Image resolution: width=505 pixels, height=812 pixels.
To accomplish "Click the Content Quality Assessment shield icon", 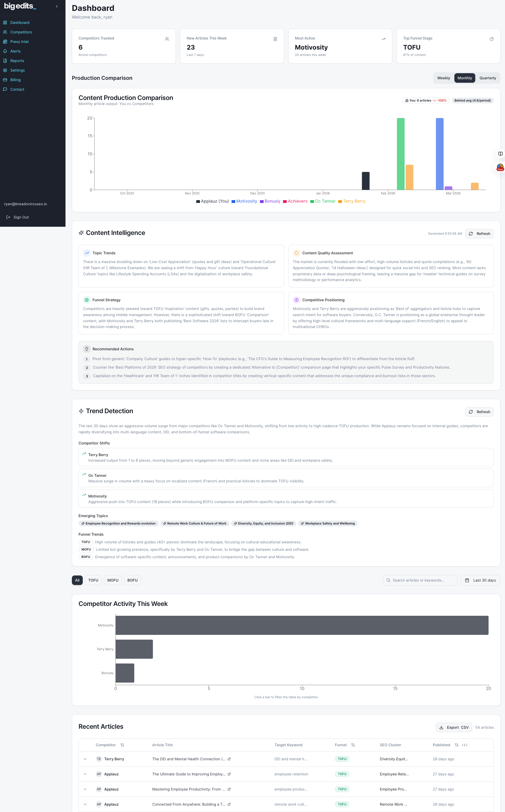I will click(x=297, y=253).
